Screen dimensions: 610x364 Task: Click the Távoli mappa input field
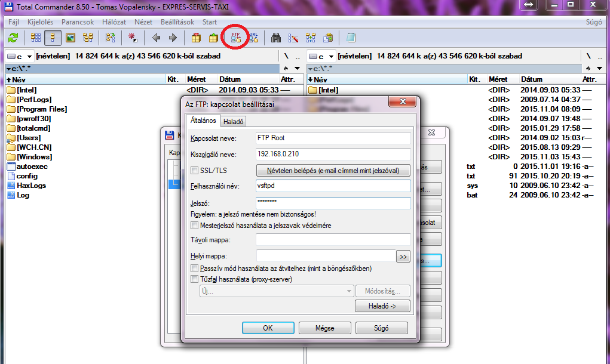click(x=333, y=240)
